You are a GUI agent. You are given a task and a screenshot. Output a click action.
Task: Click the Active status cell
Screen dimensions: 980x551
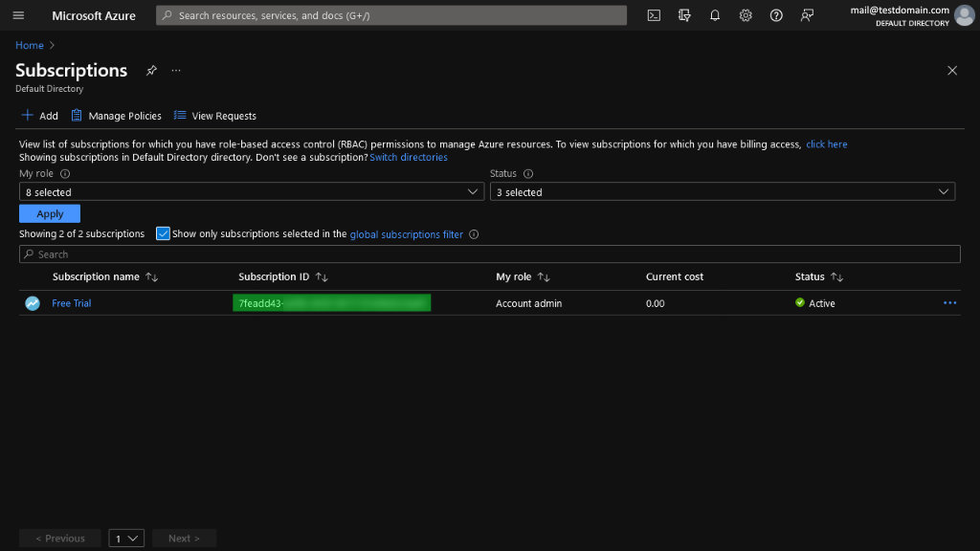(815, 303)
